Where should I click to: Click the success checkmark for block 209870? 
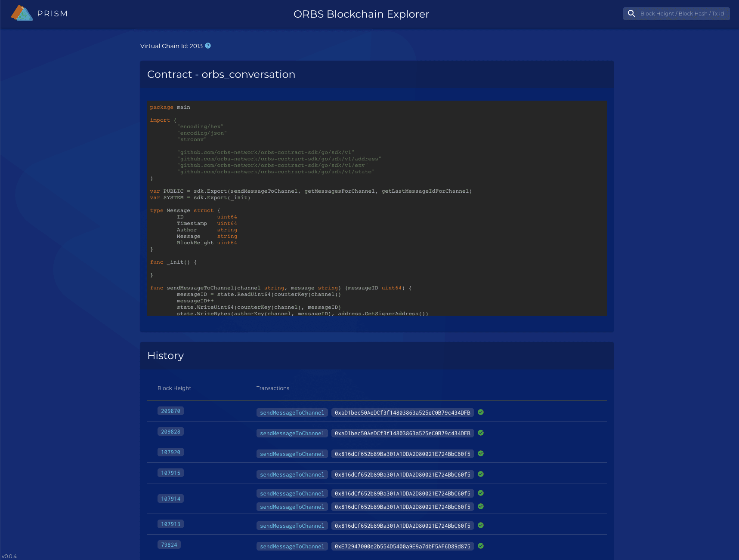[481, 412]
